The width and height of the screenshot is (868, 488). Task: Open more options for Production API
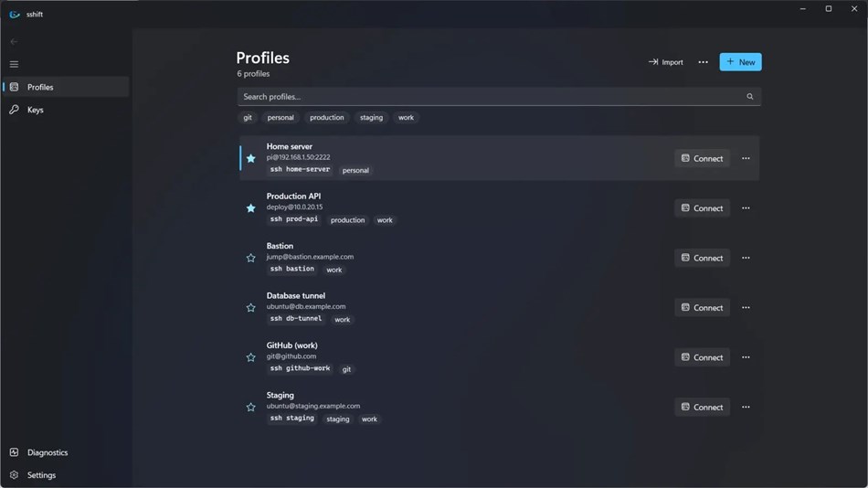pos(746,208)
